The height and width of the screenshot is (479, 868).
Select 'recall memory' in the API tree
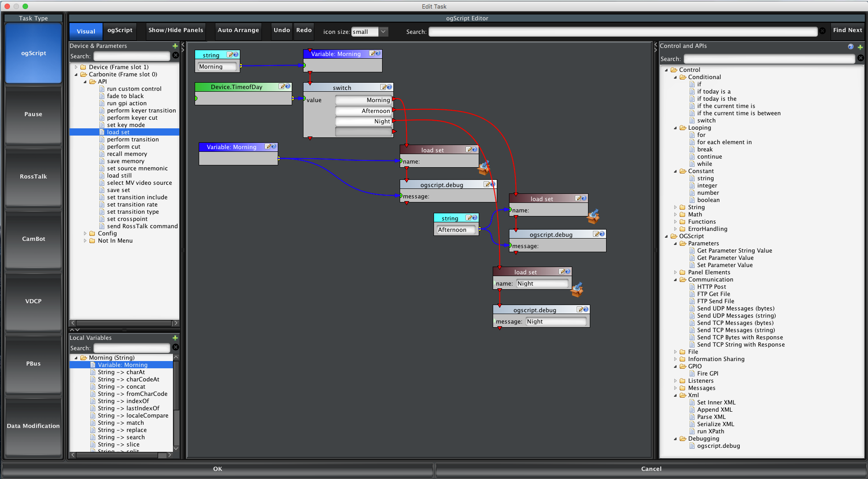click(127, 154)
